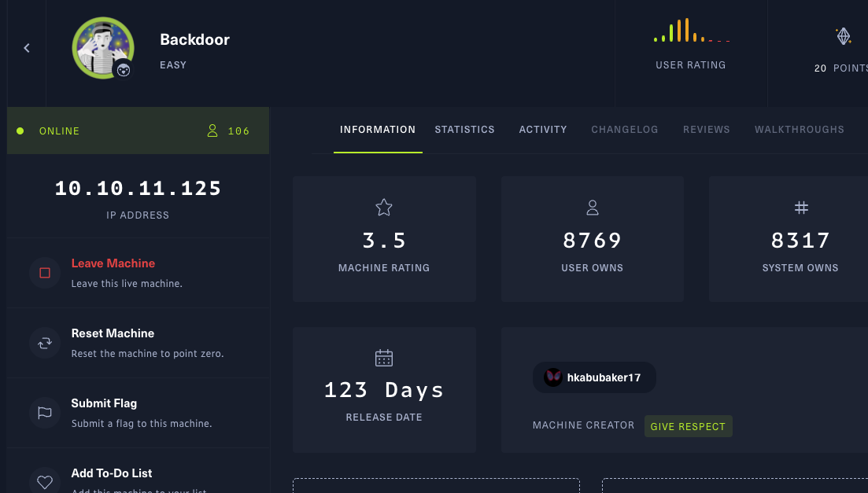Viewport: 868px width, 493px height.
Task: Click the heart icon for To-Do List
Action: coord(45,483)
